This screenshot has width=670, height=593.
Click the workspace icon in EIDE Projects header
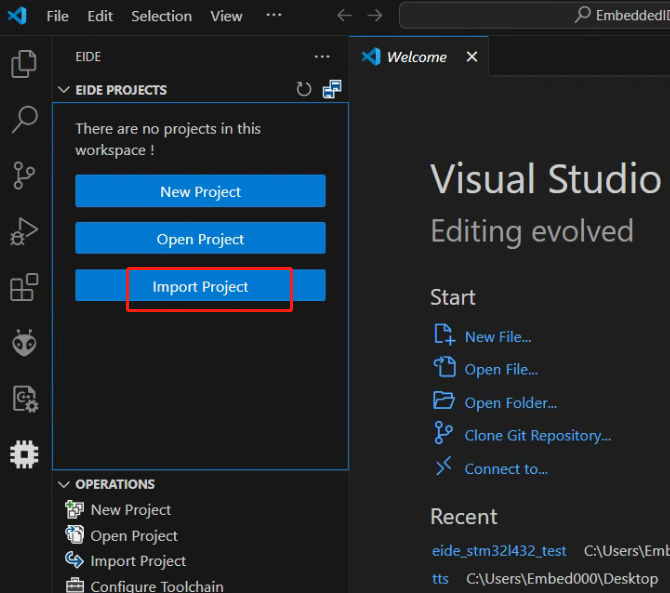coord(332,89)
